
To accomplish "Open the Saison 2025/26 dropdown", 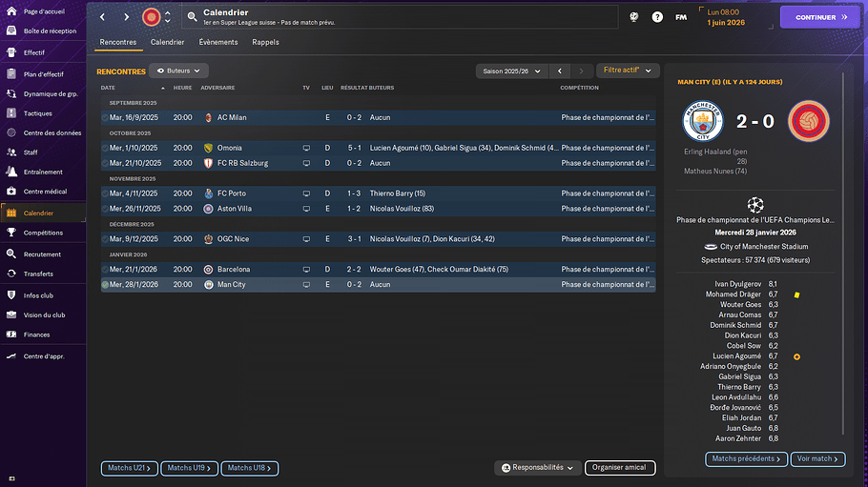I will point(511,71).
